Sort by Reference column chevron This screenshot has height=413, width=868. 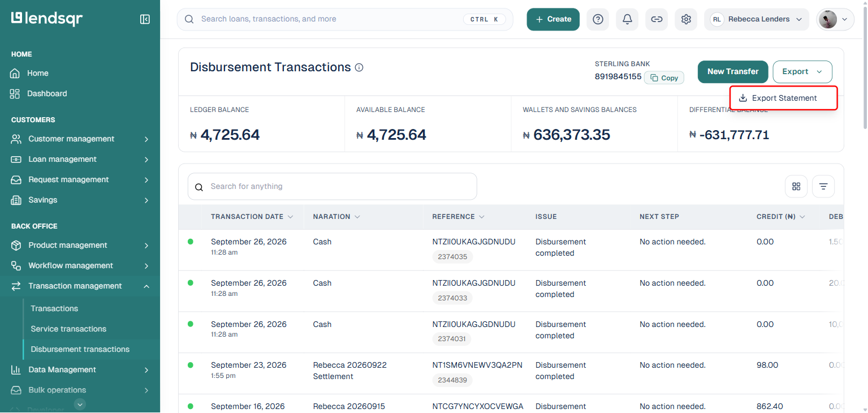point(482,217)
